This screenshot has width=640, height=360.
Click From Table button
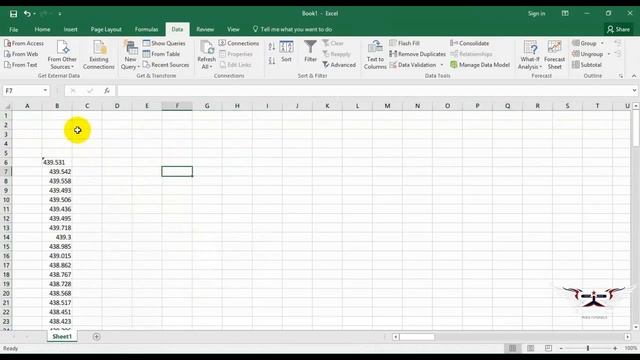pos(161,54)
